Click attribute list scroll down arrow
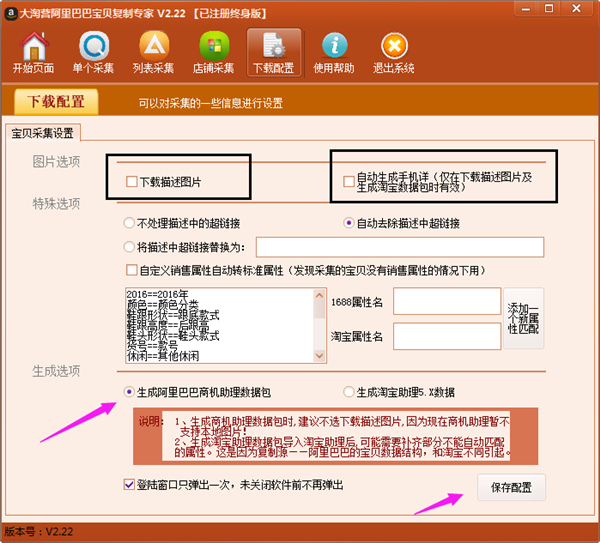This screenshot has height=543, width=600. click(319, 355)
